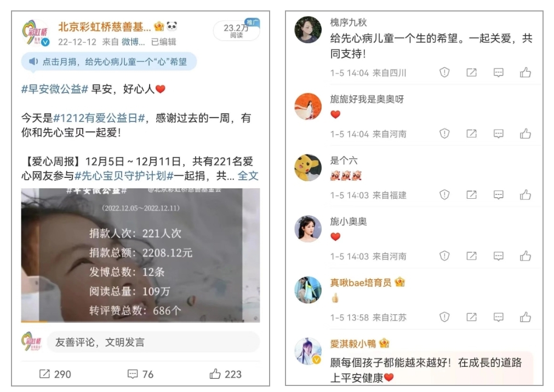Screen dimensions: 554x392
Task: Report the comment by 槐序九秋
Action: pyautogui.click(x=444, y=73)
